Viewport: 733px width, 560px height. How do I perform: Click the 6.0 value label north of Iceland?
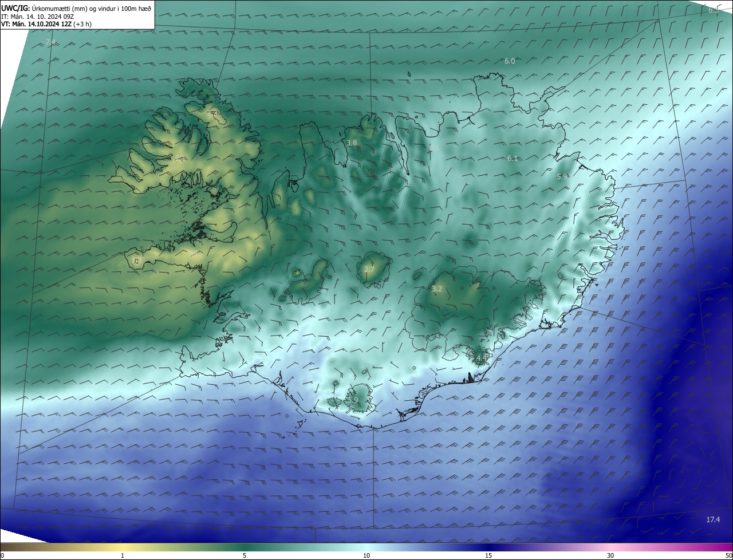click(510, 61)
